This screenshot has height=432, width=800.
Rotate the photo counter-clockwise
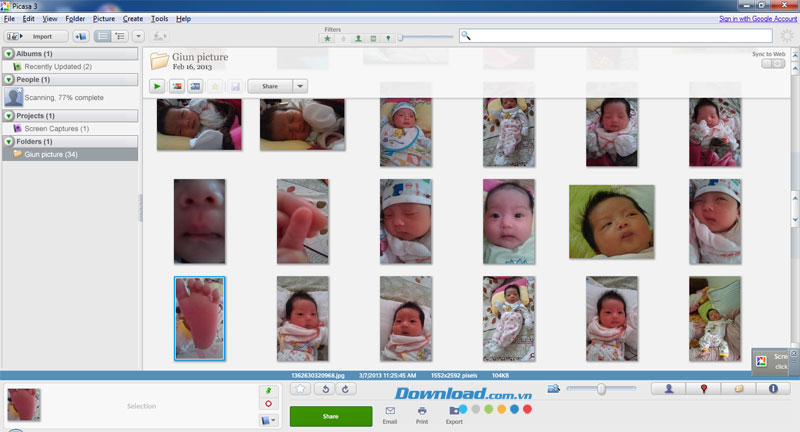click(327, 389)
